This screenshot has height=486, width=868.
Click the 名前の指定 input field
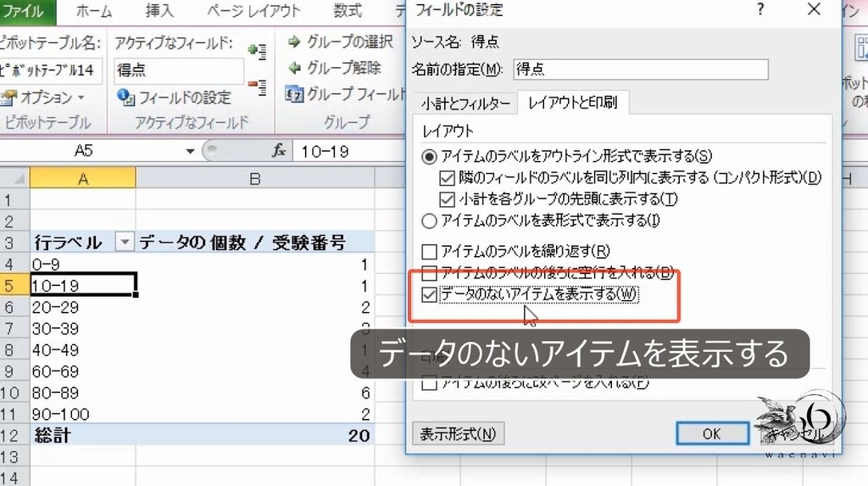tap(641, 70)
